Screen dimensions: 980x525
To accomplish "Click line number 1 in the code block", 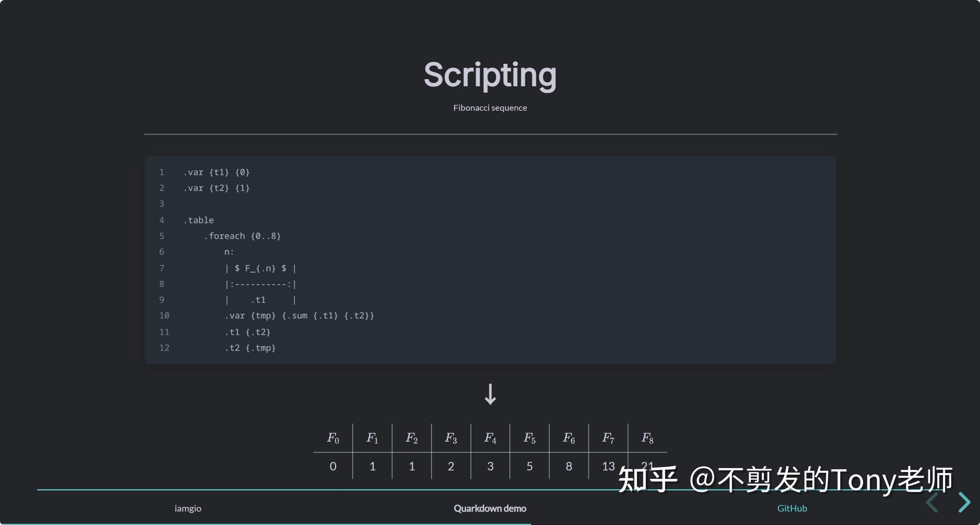I will point(162,172).
